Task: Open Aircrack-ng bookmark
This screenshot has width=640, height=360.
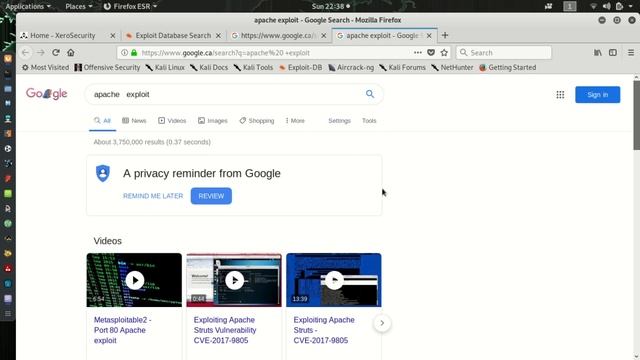Action: (x=351, y=67)
